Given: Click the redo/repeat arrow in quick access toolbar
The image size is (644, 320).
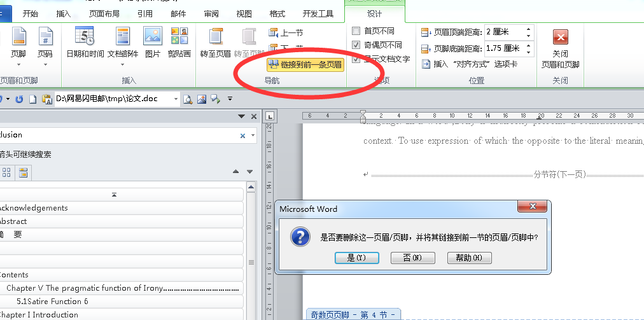Looking at the screenshot, I should (19, 99).
